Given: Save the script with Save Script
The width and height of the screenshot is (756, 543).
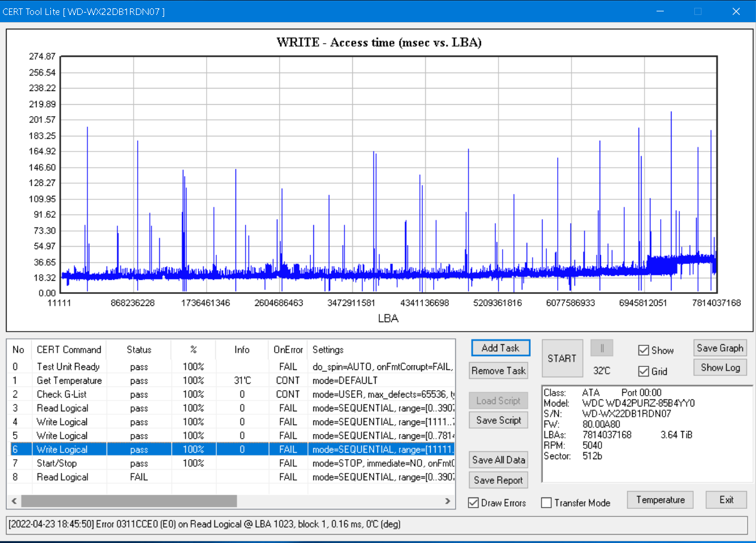Looking at the screenshot, I should pos(498,420).
